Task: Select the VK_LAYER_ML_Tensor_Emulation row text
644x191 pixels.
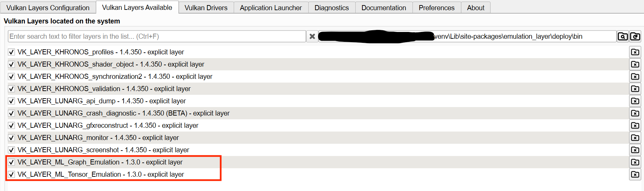Action: coord(100,174)
